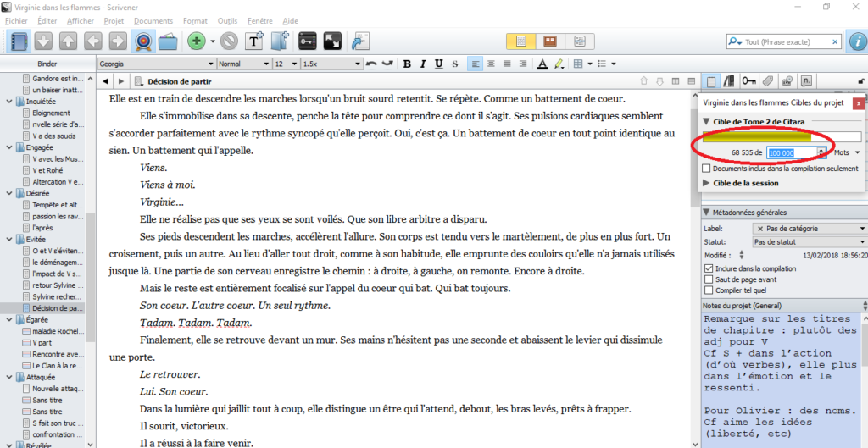Open Project Targets bullseye icon
This screenshot has width=868, height=448.
[x=142, y=41]
